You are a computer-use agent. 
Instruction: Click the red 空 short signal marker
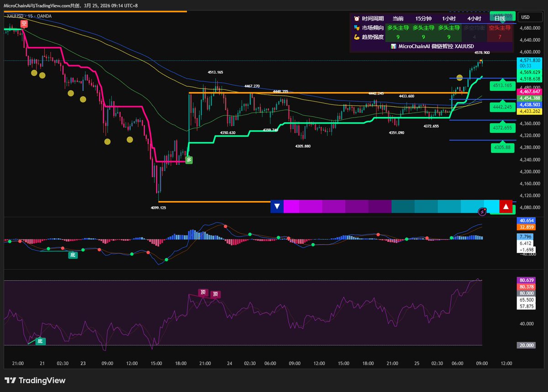24,24
